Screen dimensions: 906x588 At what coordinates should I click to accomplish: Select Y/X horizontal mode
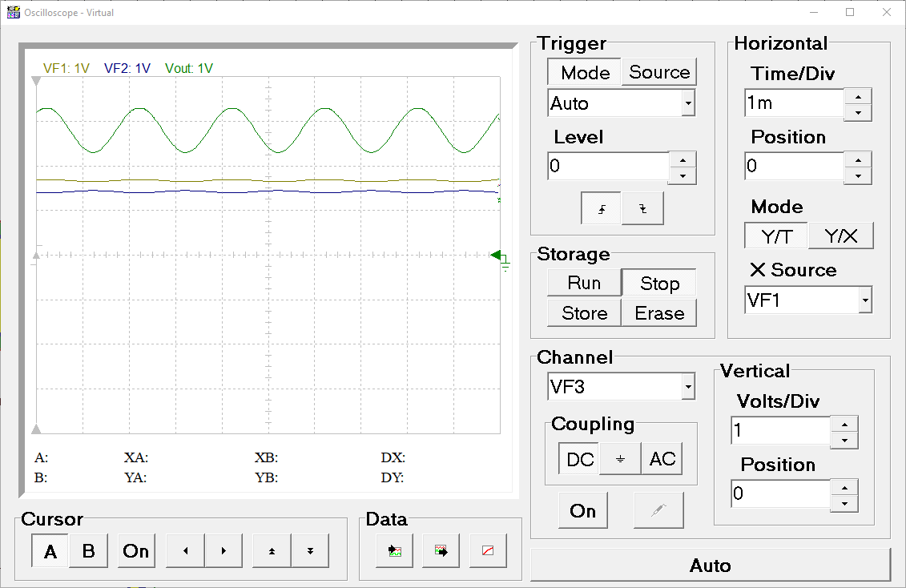pos(840,236)
